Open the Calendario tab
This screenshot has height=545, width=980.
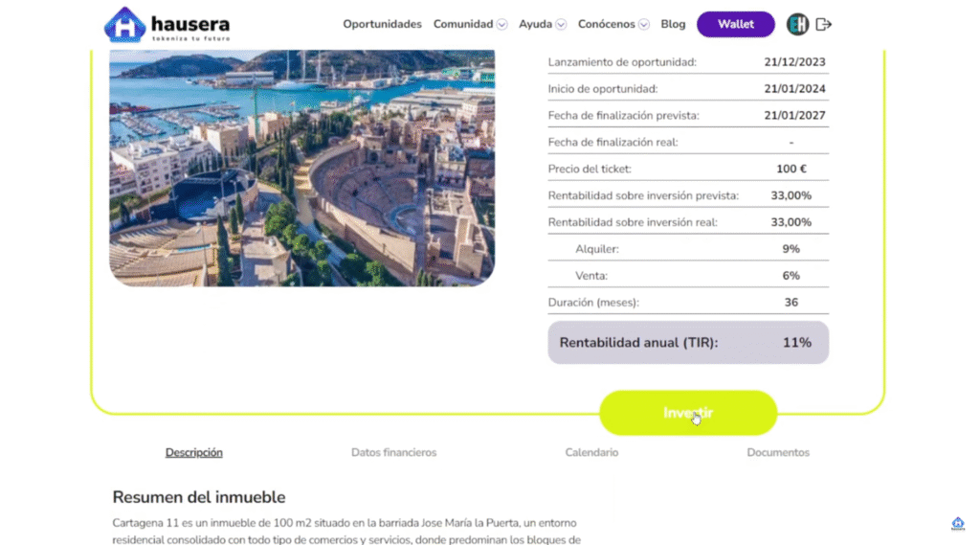pos(591,452)
